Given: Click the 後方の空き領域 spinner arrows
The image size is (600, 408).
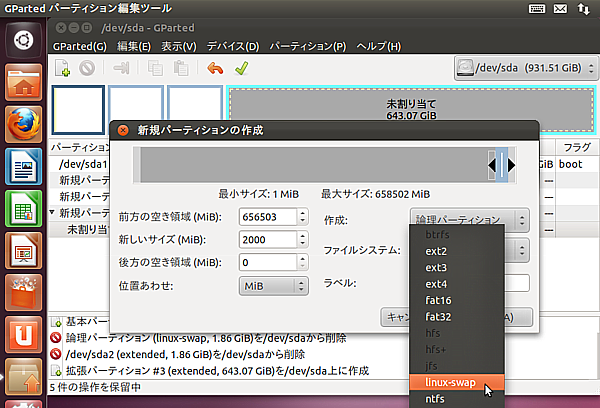Looking at the screenshot, I should 303,263.
